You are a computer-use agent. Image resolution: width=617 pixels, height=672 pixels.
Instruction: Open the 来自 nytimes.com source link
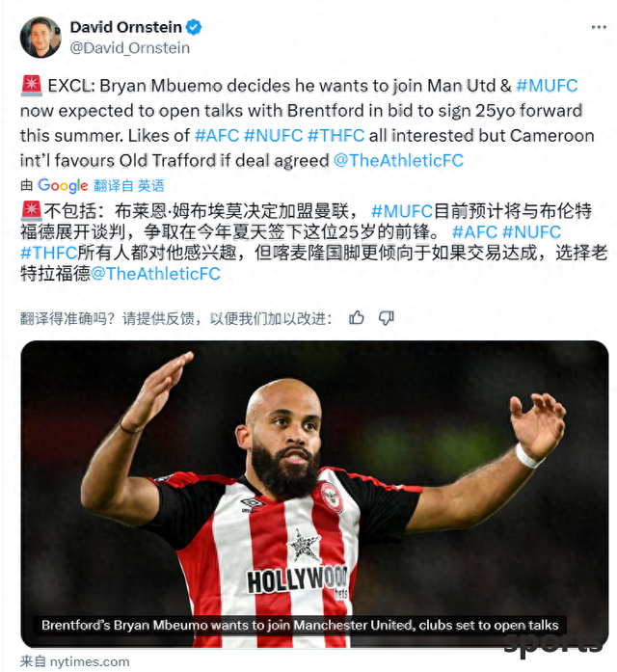tap(75, 661)
